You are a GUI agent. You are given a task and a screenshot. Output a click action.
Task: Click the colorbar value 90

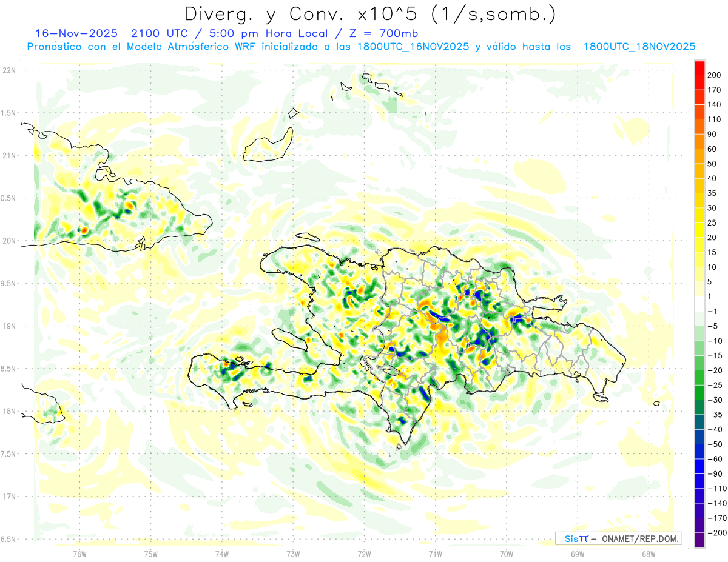712,134
